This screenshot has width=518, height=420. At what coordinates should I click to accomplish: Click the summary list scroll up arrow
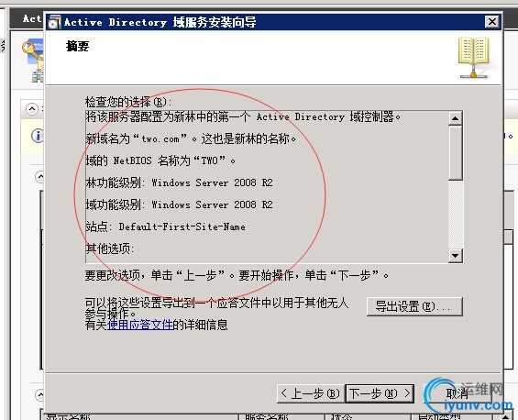pos(456,118)
